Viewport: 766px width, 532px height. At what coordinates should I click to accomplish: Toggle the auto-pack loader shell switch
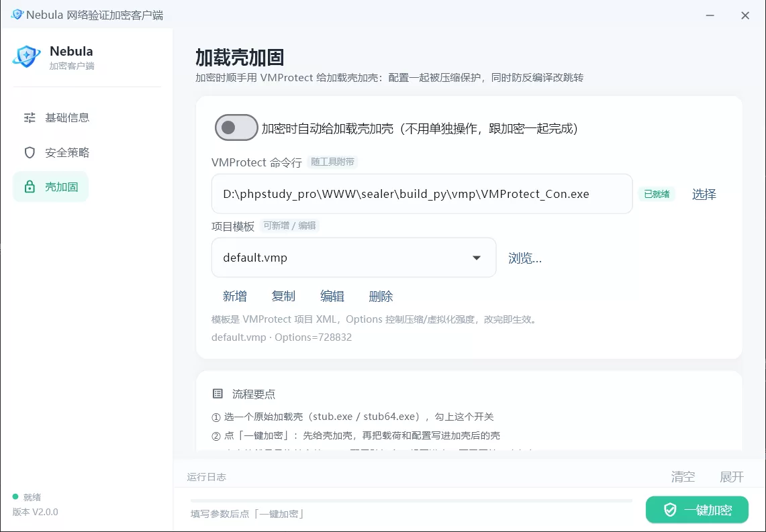[x=236, y=128]
